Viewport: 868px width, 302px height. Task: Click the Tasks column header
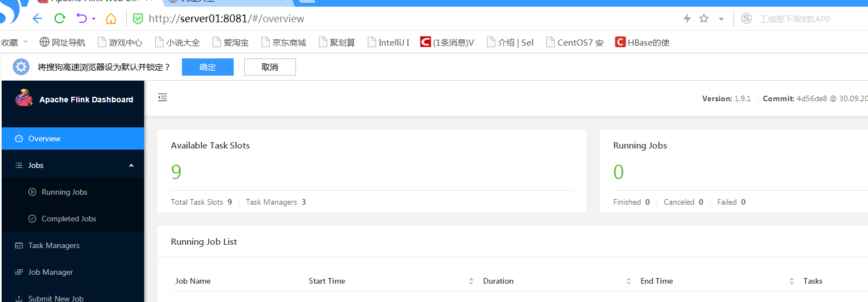[812, 281]
